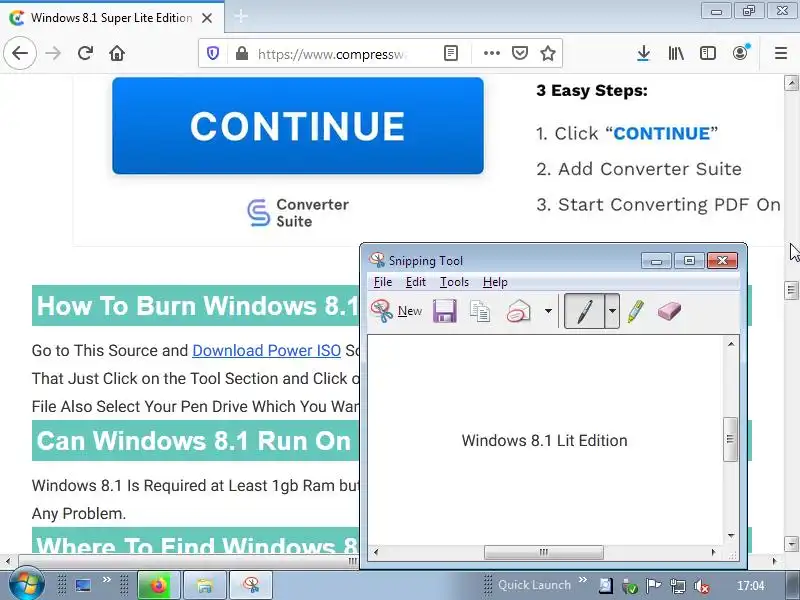Open the Windows Start orb
The height and width of the screenshot is (600, 800).
(x=26, y=585)
